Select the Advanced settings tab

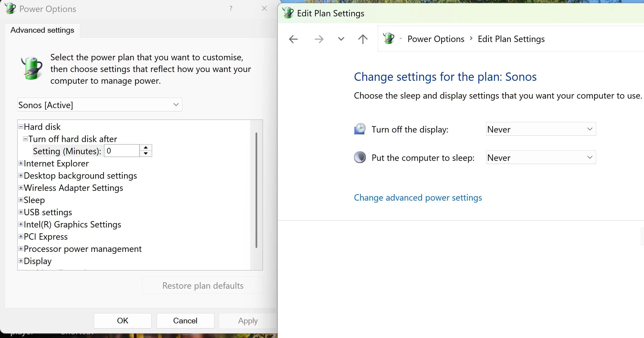click(42, 30)
